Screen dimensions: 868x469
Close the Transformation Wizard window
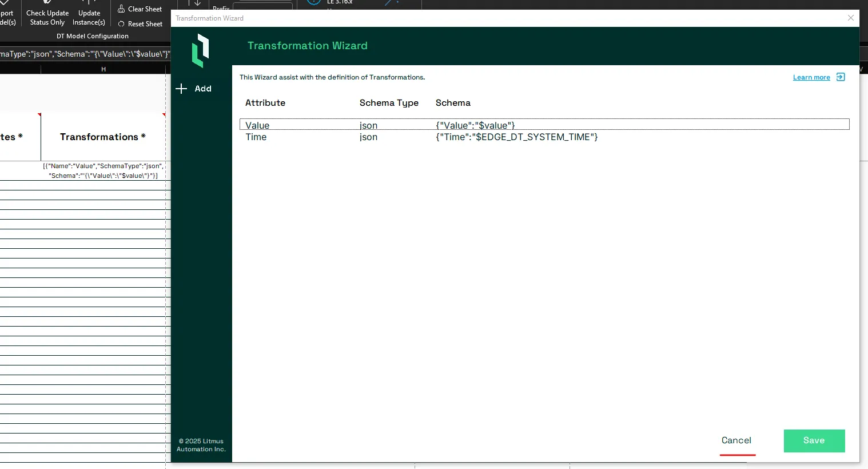click(x=851, y=18)
